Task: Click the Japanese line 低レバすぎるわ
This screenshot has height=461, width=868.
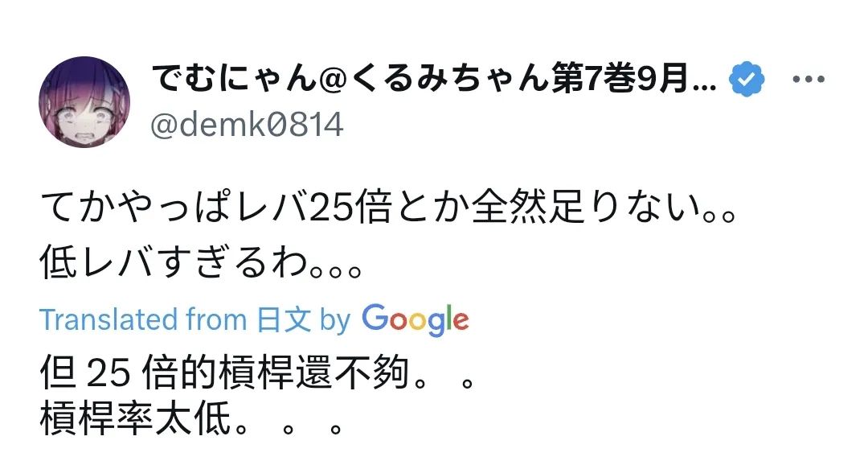Action: tap(201, 263)
